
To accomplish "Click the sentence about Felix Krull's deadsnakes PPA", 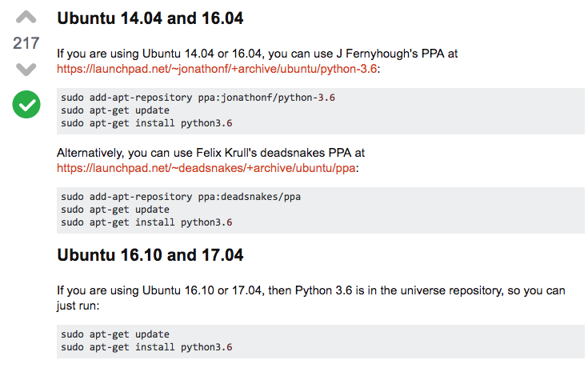I will pos(210,153).
